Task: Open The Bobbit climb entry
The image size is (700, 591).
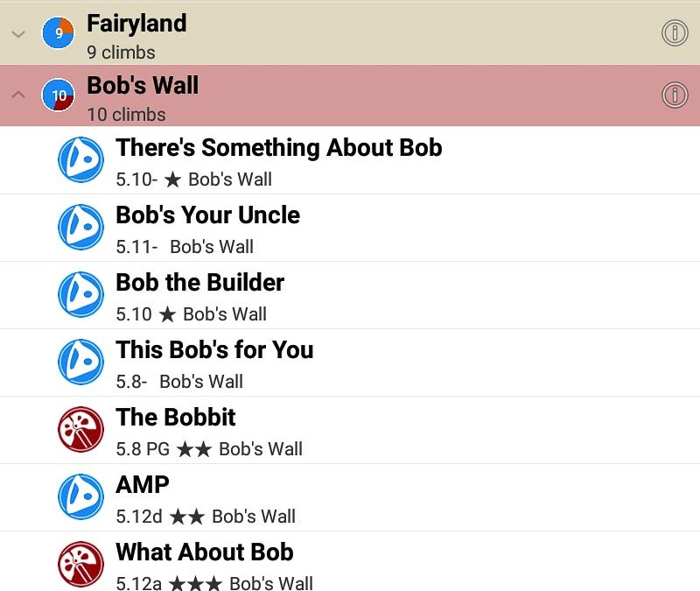Action: [x=176, y=418]
